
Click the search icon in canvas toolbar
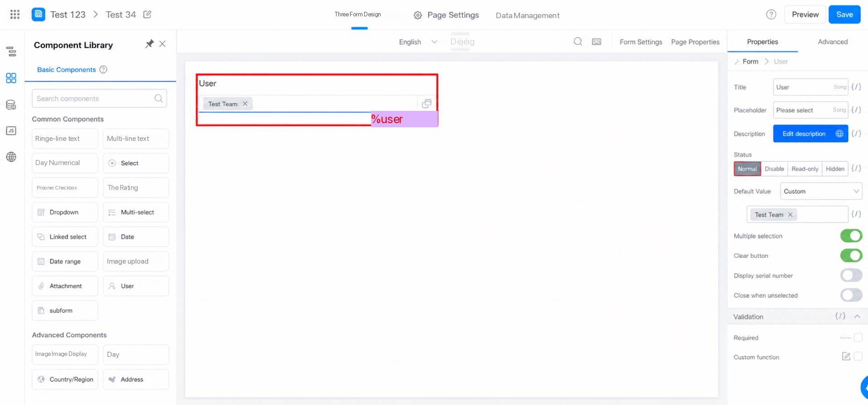tap(578, 42)
